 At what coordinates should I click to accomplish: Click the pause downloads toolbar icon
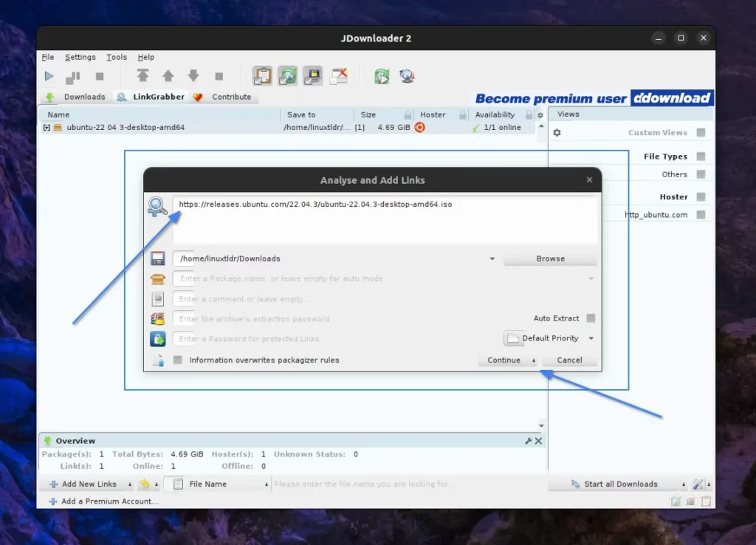pos(73,77)
